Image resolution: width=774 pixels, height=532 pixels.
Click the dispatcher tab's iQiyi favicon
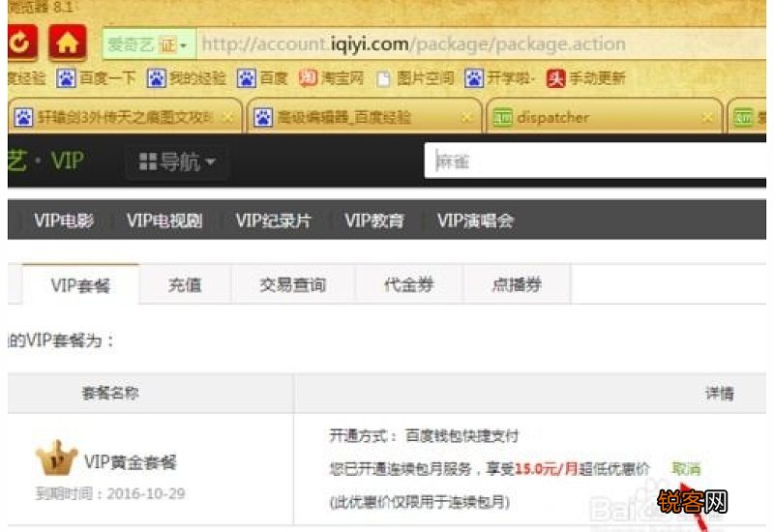[x=502, y=117]
